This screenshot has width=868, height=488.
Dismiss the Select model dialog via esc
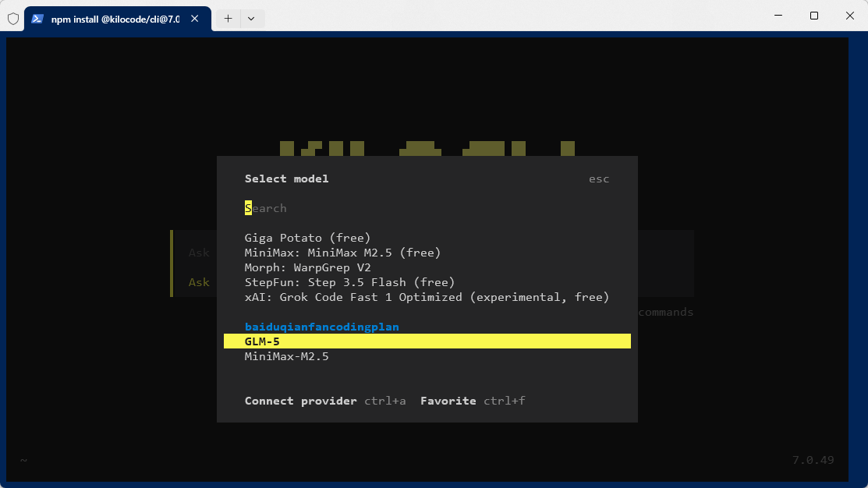tap(598, 179)
